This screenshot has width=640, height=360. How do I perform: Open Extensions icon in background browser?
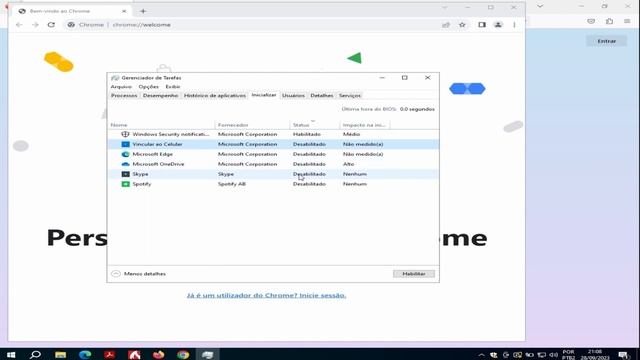pos(609,21)
